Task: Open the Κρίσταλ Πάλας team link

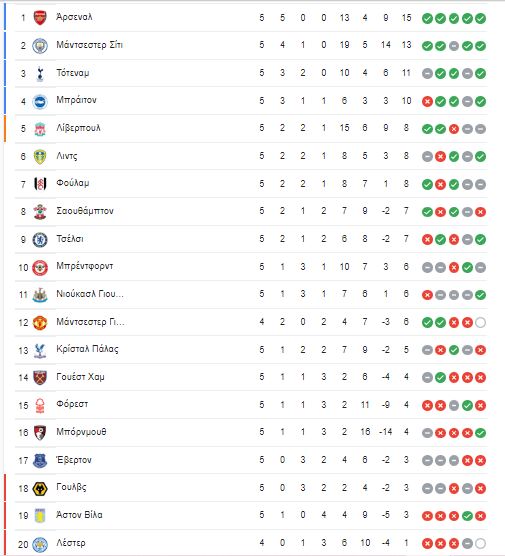Action: [x=87, y=349]
